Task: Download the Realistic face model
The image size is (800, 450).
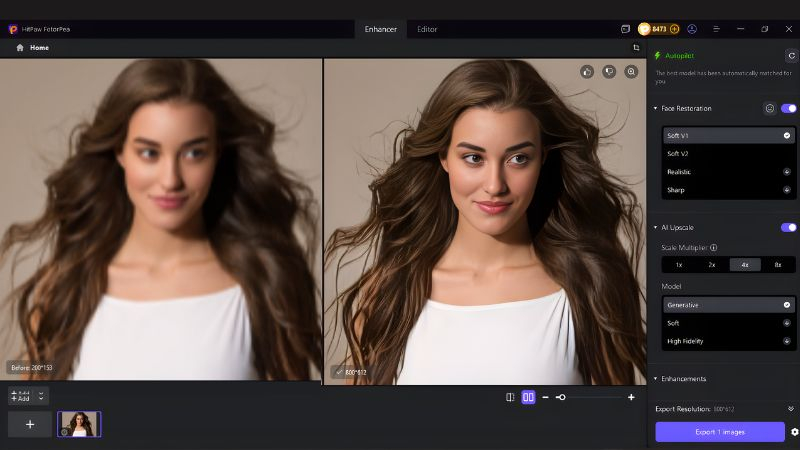Action: 787,172
